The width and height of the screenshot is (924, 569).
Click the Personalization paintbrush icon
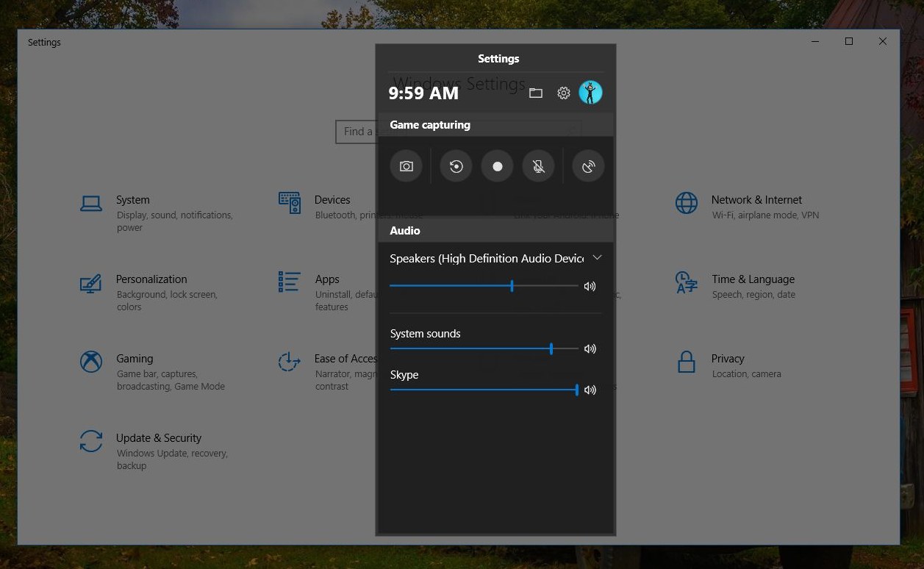click(91, 283)
